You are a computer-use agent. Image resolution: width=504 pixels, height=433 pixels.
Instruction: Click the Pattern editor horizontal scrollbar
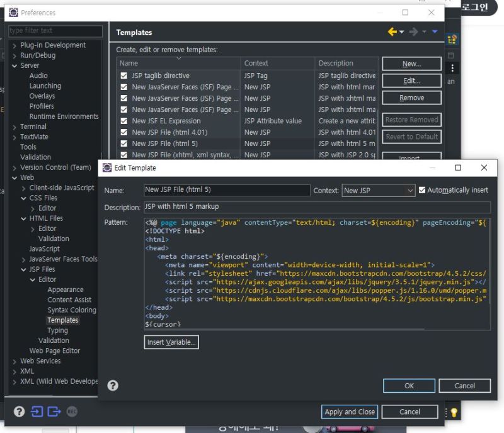285,329
